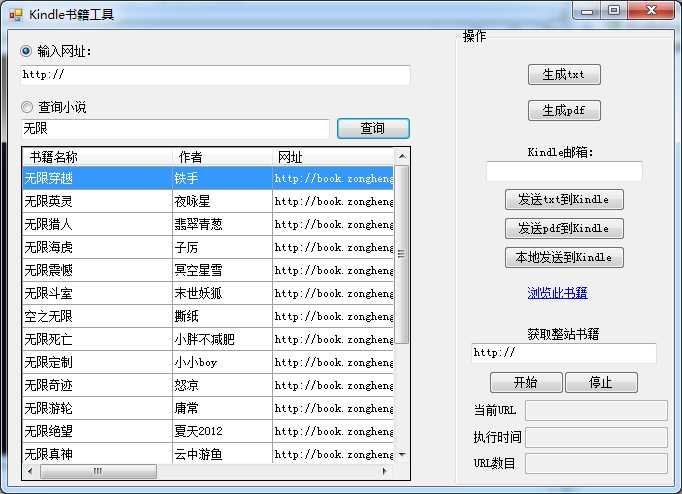The width and height of the screenshot is (682, 494).
Task: Click the 获取整站书籍 URL field
Action: click(564, 353)
